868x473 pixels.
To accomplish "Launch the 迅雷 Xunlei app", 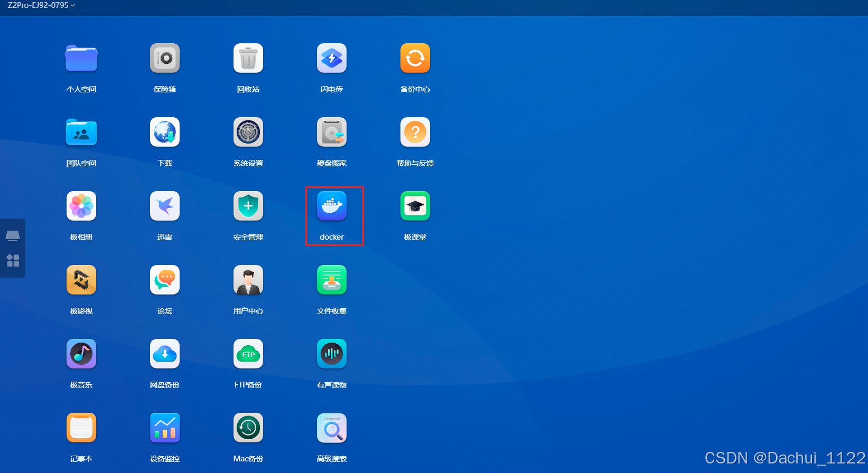I will pyautogui.click(x=165, y=206).
